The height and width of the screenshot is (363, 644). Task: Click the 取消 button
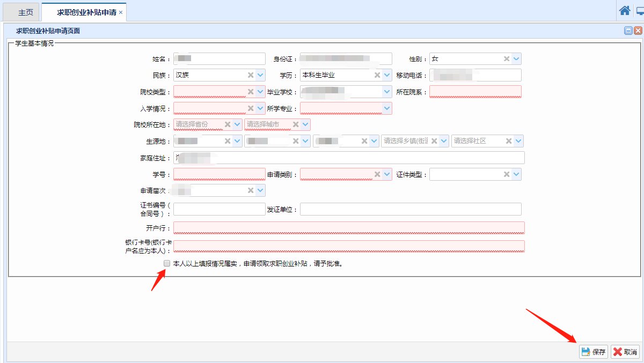625,352
